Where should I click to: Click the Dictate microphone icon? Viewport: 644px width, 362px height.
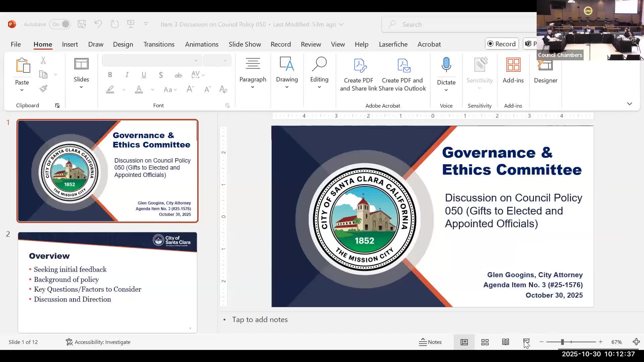coord(446,65)
